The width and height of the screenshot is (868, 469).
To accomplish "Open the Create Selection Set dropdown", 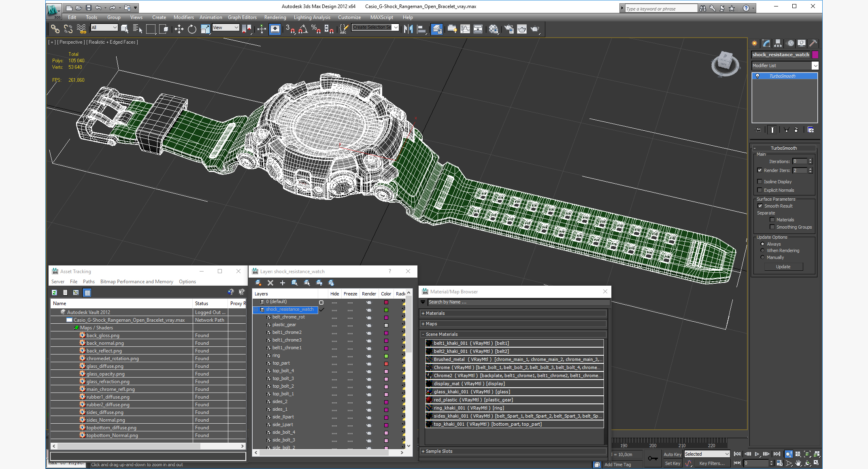I will (375, 28).
